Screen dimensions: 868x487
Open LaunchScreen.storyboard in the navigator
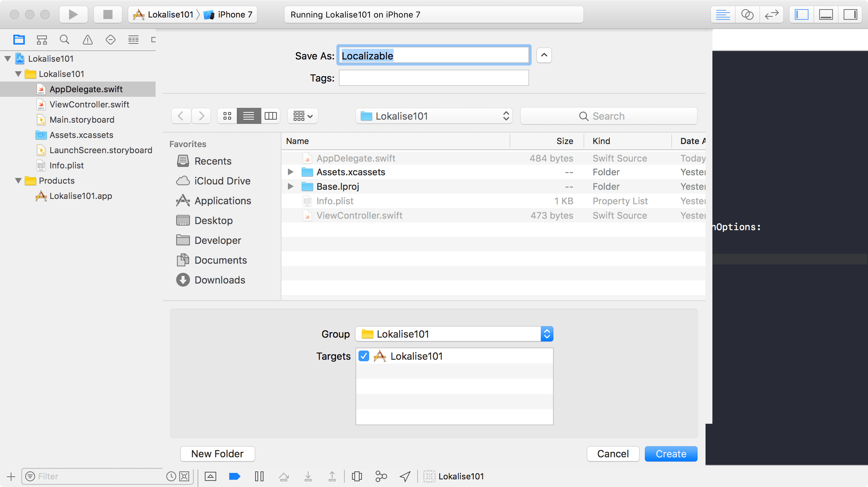78,150
